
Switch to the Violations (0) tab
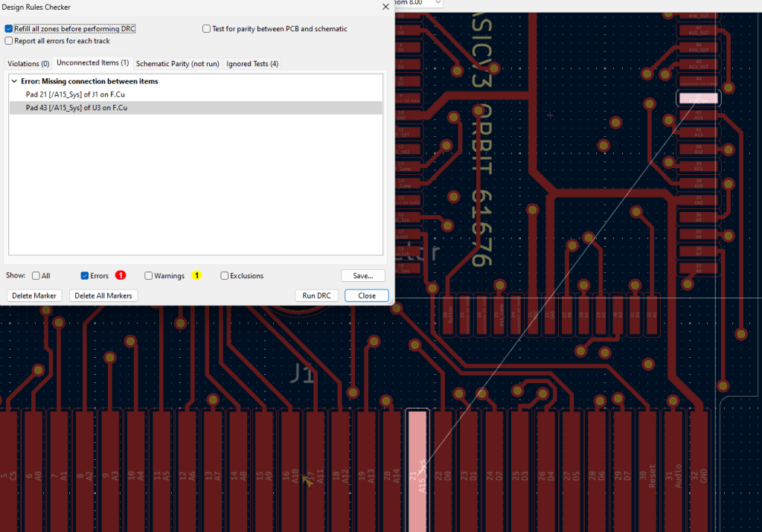28,64
